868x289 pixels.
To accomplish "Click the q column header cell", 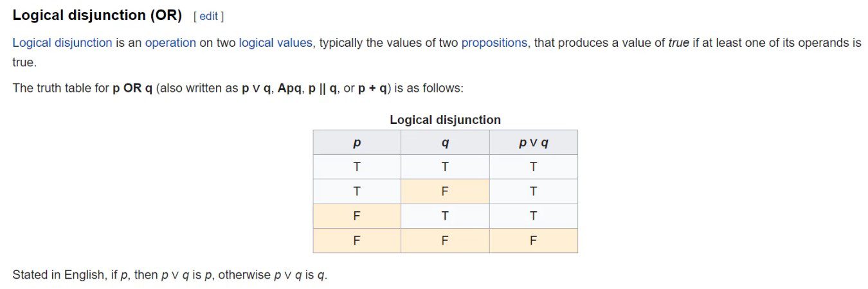I will pos(445,143).
